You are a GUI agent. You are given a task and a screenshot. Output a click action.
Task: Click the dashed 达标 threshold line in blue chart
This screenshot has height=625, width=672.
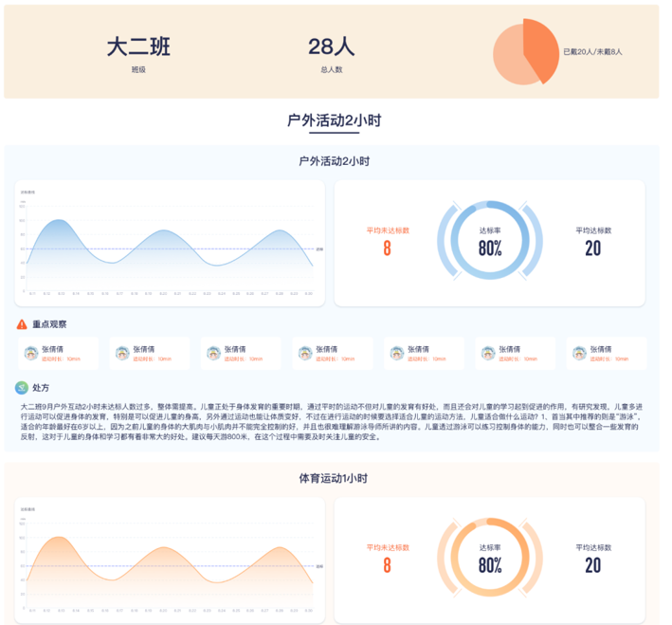click(x=171, y=248)
